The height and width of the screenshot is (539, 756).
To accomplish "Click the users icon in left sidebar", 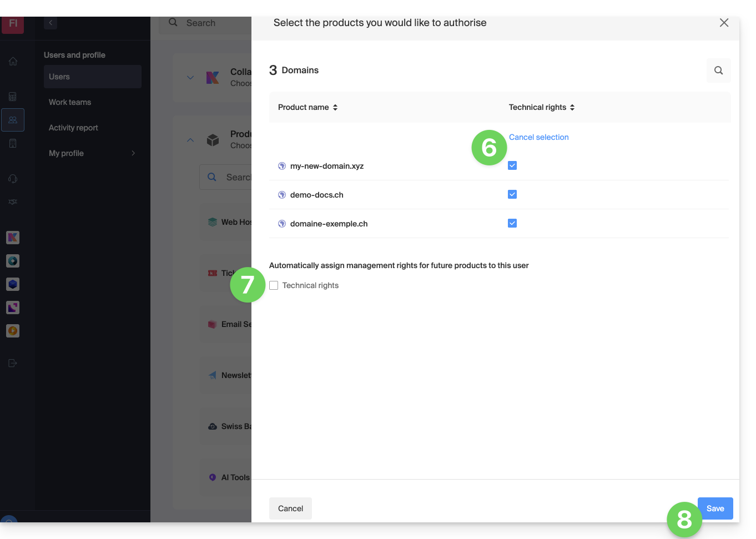I will [x=13, y=120].
